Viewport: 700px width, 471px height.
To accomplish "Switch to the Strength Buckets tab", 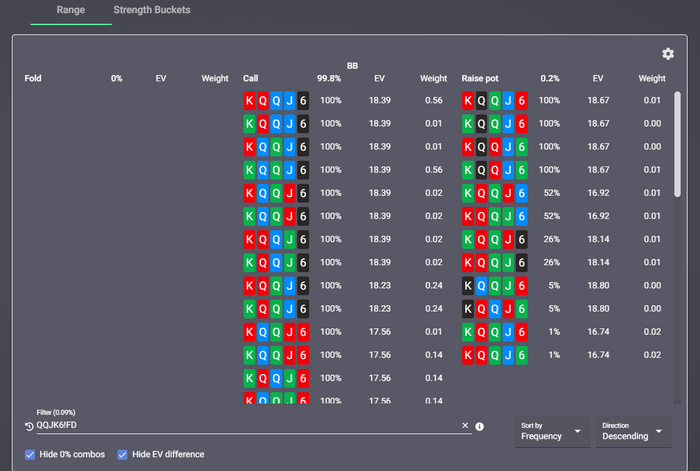I will pos(152,10).
